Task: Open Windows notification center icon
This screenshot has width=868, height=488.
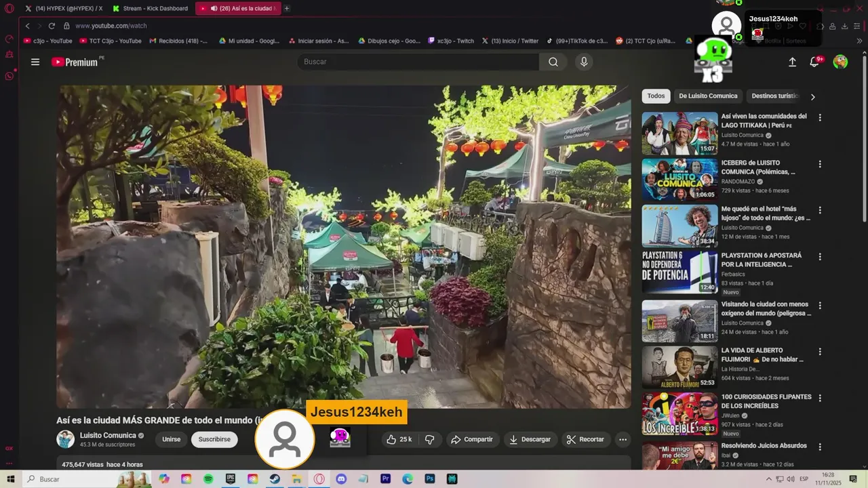Action: click(853, 479)
